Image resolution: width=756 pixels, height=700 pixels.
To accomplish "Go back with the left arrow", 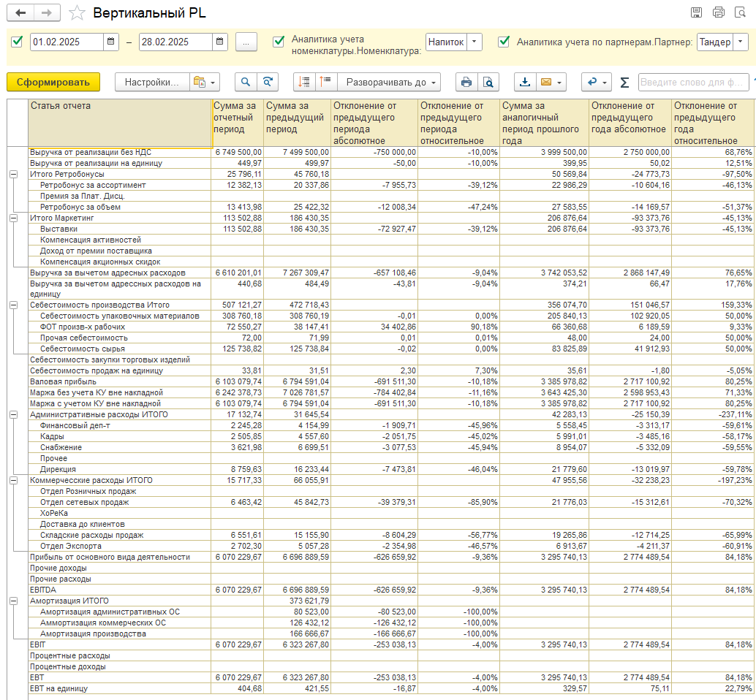I will (20, 13).
